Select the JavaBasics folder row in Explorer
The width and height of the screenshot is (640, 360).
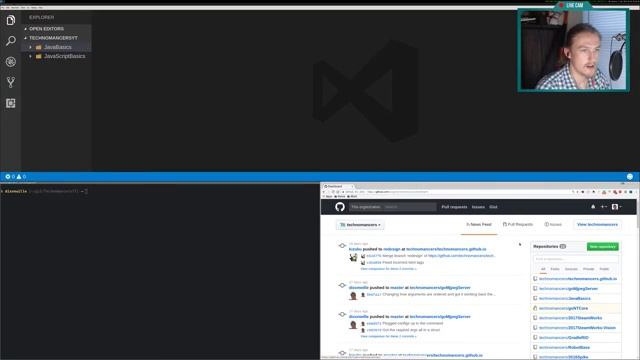(56, 47)
